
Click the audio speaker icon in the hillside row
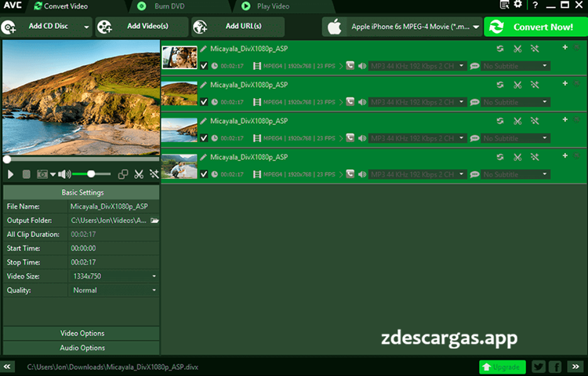pos(362,102)
